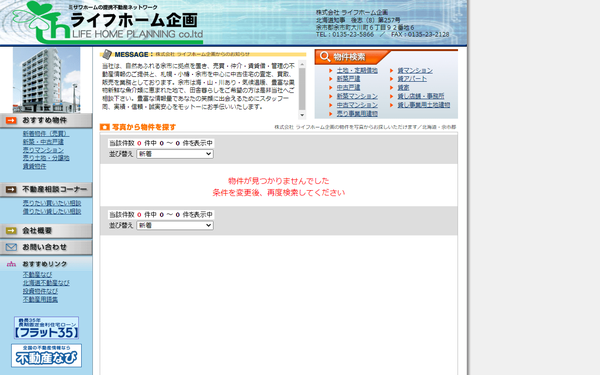
Task: Click the フラット35 banner
Action: (46, 328)
